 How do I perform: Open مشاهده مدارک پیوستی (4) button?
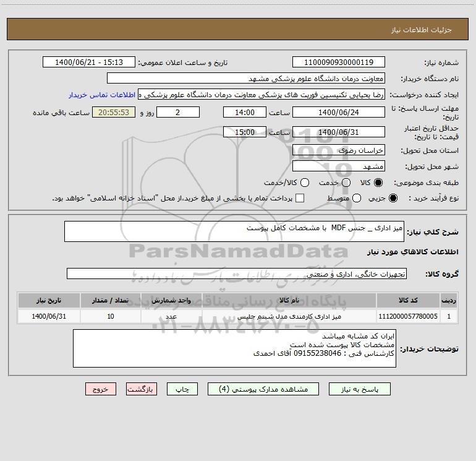click(263, 389)
